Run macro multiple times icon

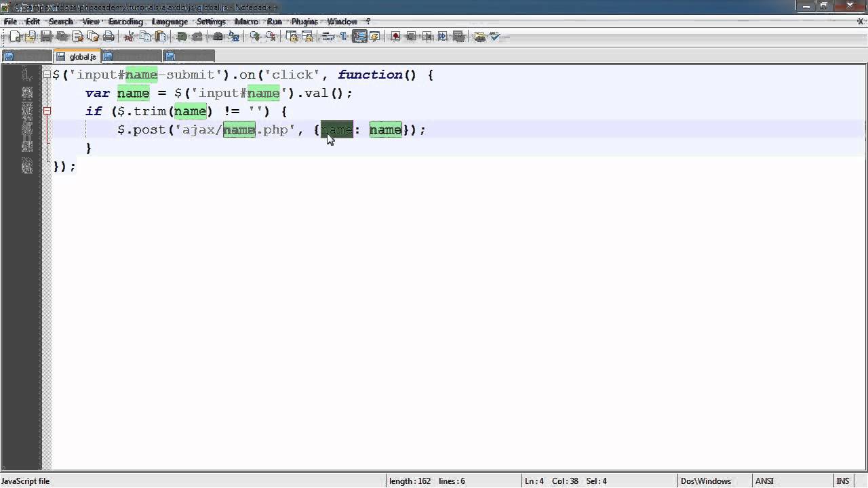point(443,37)
